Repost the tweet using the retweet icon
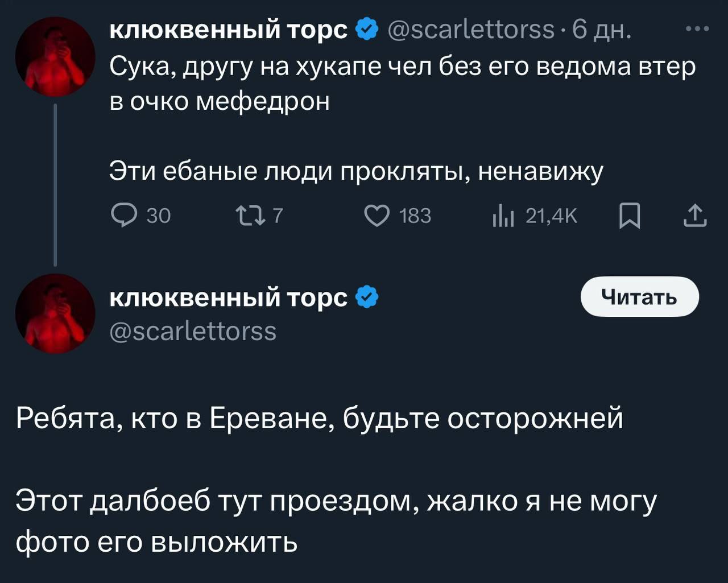This screenshot has height=583, width=728. click(x=250, y=216)
